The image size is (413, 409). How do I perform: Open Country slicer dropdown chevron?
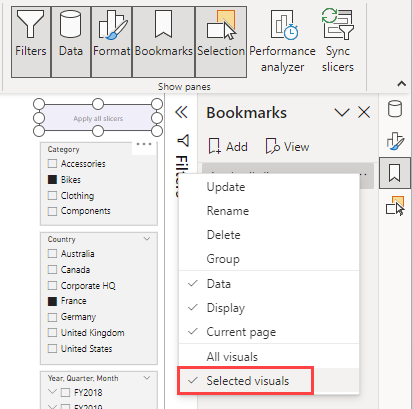[x=147, y=239]
